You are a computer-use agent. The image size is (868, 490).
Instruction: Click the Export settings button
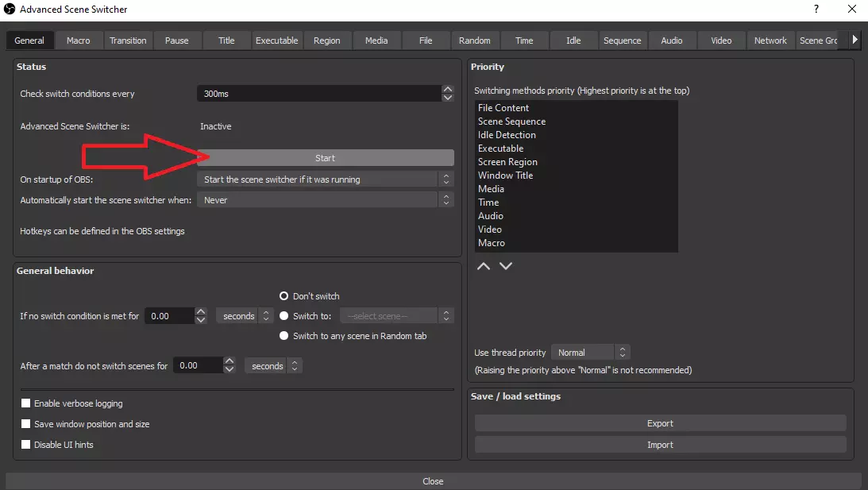[660, 423]
